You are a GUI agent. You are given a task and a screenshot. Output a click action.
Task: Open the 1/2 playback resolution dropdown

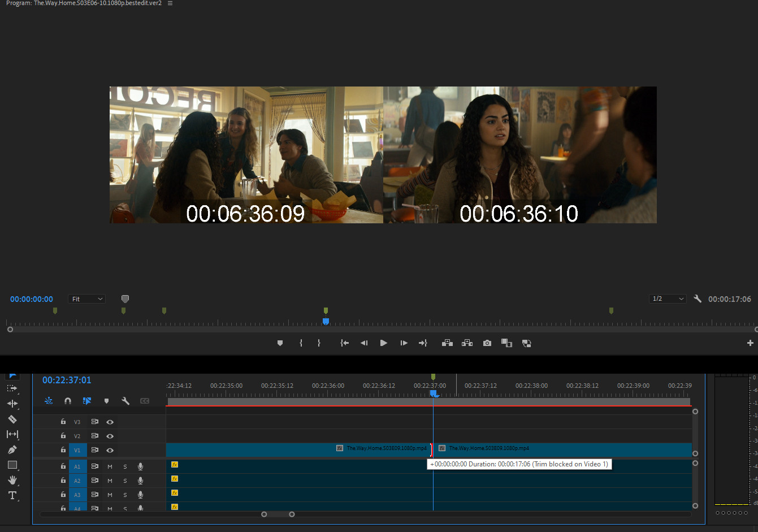(668, 299)
